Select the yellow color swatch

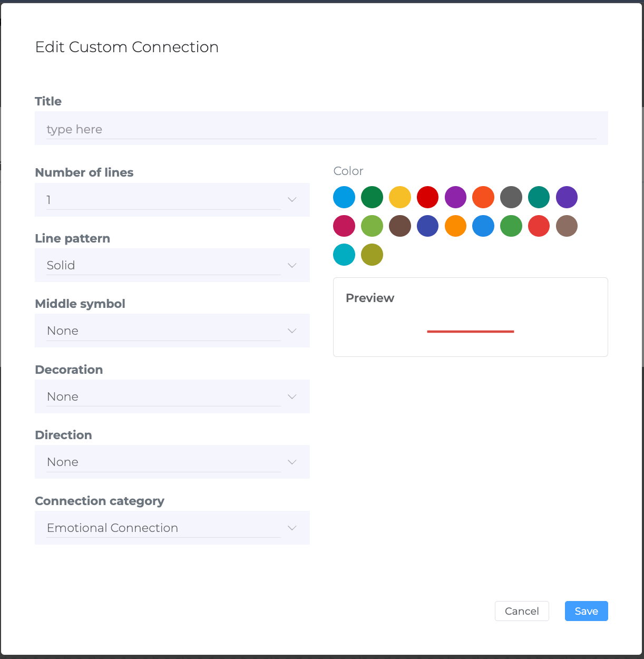pyautogui.click(x=400, y=197)
